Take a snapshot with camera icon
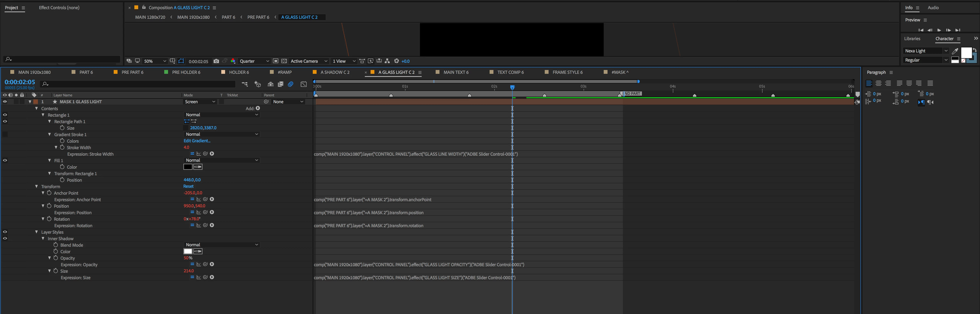This screenshot has height=314, width=980. click(x=216, y=61)
